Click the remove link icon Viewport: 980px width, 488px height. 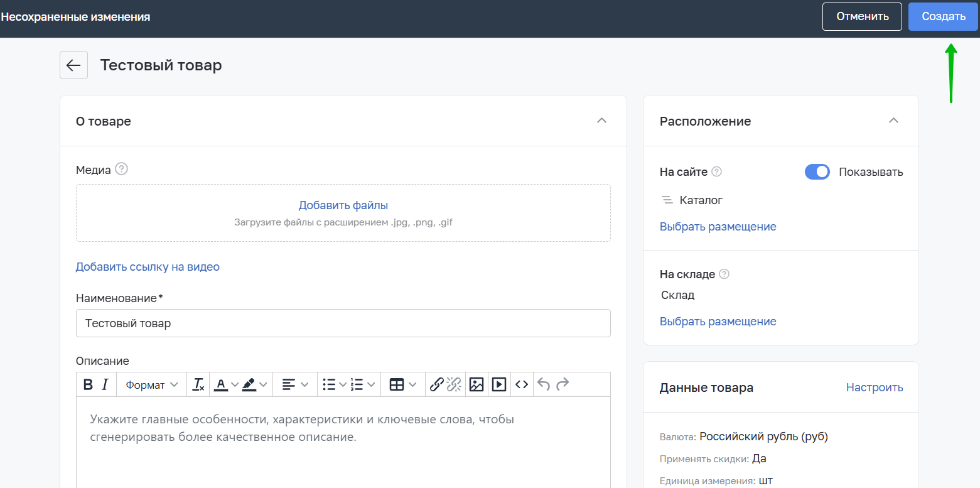[x=455, y=384]
